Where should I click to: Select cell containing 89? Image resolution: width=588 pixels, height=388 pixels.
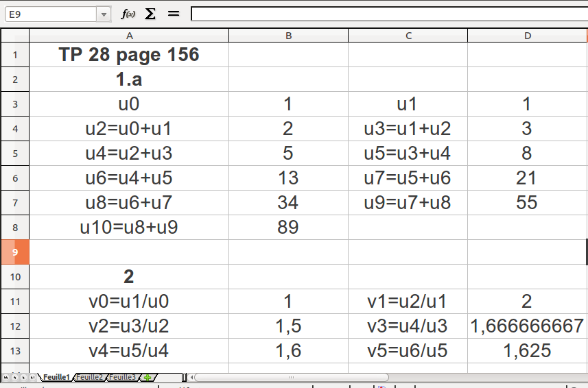pyautogui.click(x=288, y=228)
